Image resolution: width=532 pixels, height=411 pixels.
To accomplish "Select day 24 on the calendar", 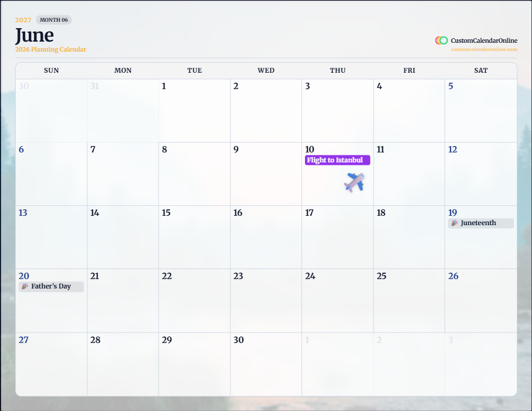I will [338, 301].
